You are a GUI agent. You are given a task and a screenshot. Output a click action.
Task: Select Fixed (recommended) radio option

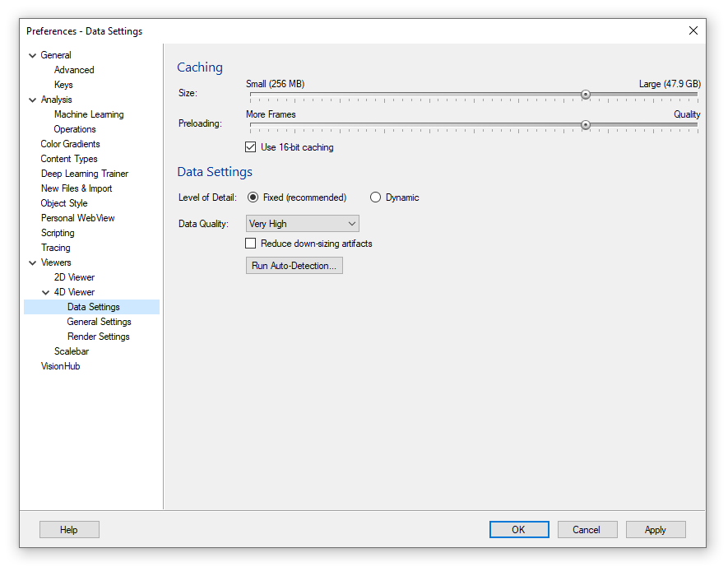253,197
